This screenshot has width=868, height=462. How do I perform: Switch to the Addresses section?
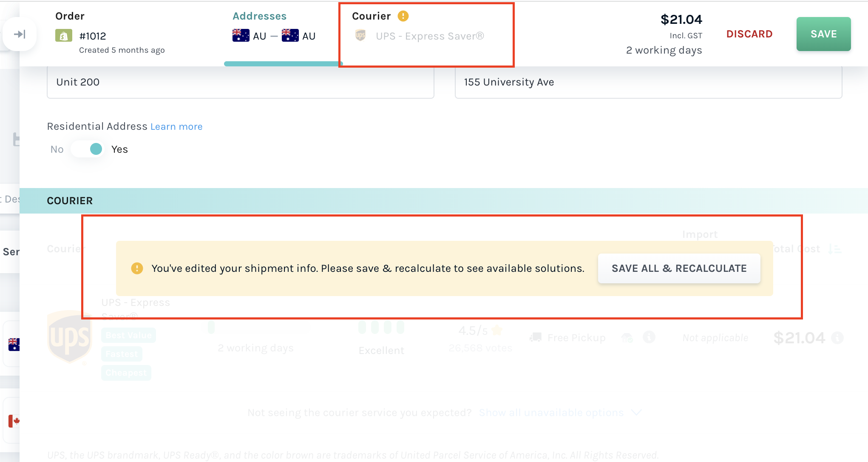259,16
